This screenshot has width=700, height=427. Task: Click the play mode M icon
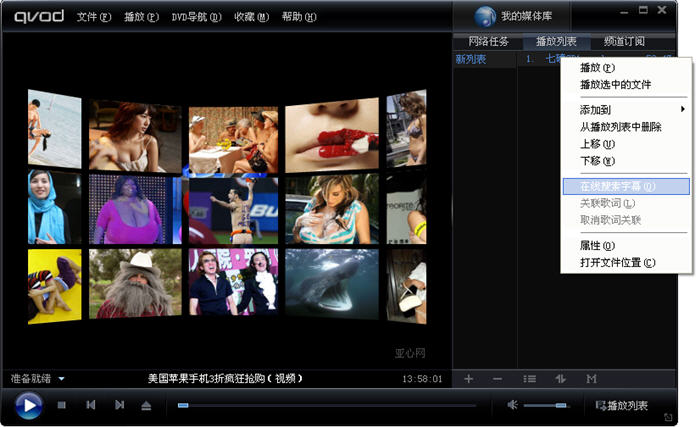[x=592, y=379]
